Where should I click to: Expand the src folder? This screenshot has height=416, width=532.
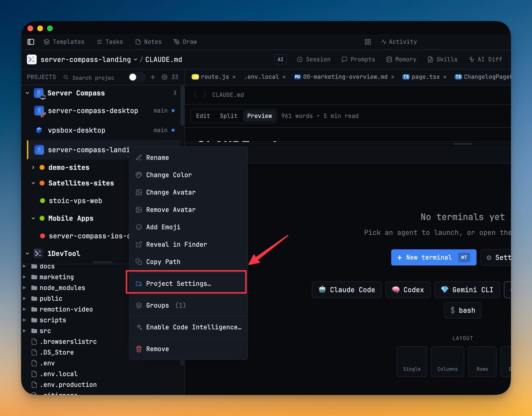(24, 331)
